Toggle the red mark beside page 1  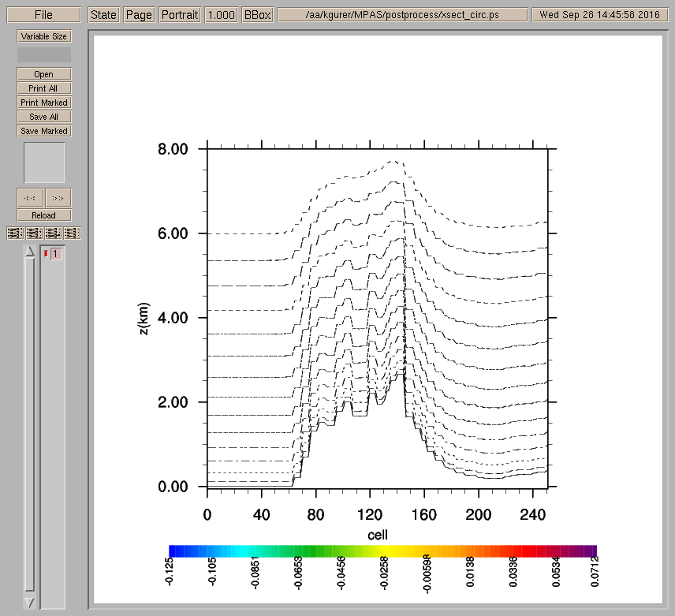pos(46,253)
